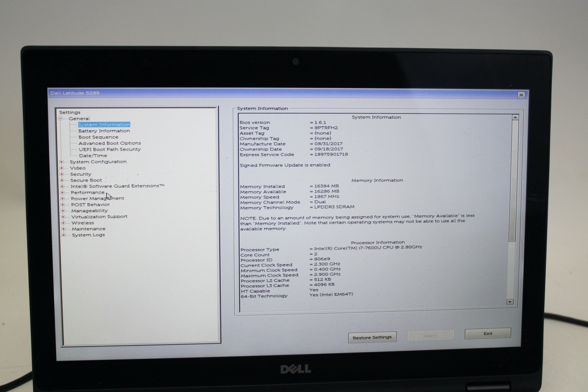Expand the POST Behavior node
This screenshot has height=392, width=588.
[x=62, y=205]
